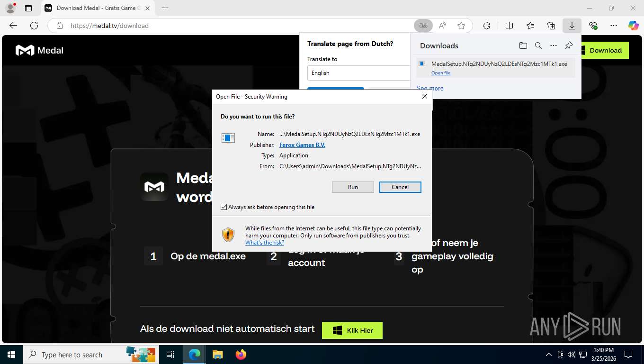
Task: Open the notification center icon
Action: pyautogui.click(x=628, y=355)
